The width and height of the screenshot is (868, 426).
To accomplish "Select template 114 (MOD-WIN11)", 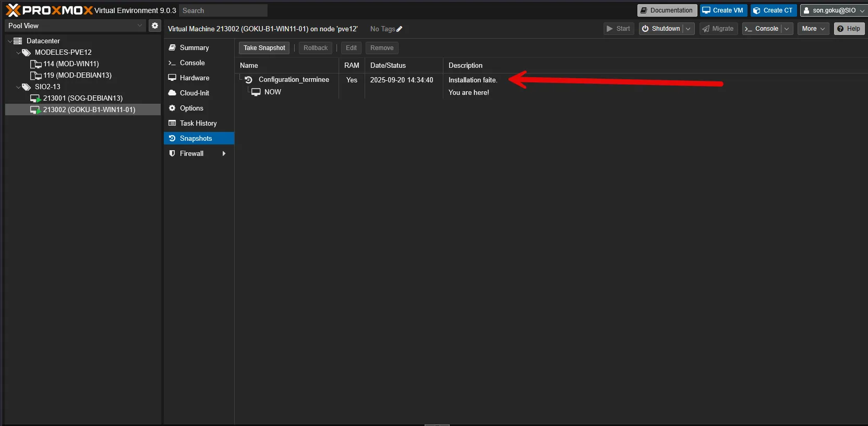I will (x=71, y=64).
